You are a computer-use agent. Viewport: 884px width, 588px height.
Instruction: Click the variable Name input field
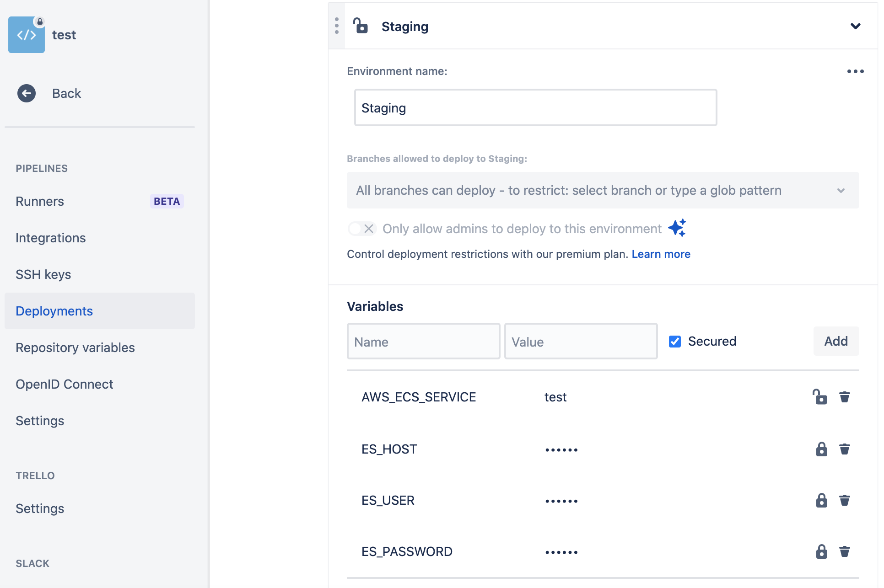click(x=423, y=342)
